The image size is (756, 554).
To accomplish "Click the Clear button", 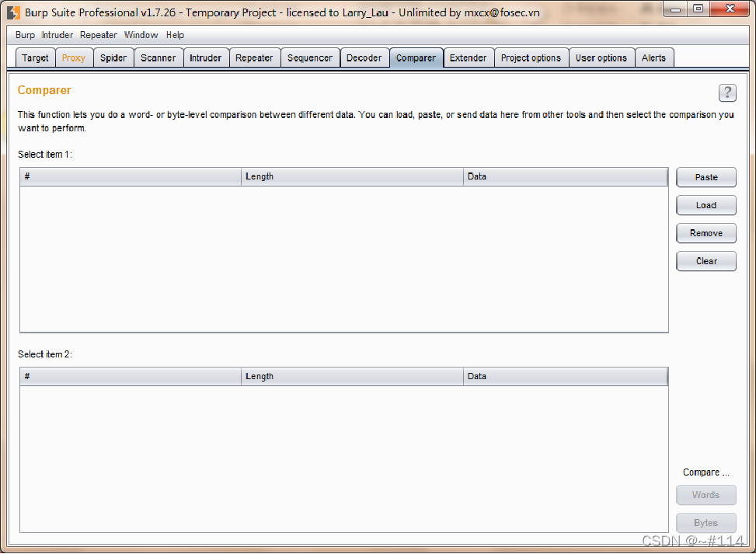I will click(706, 261).
